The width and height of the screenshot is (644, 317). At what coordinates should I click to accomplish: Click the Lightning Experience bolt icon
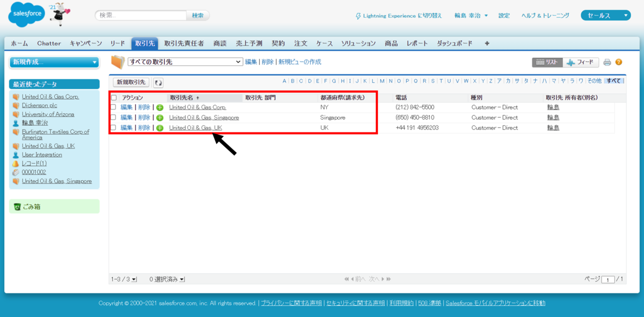(358, 16)
